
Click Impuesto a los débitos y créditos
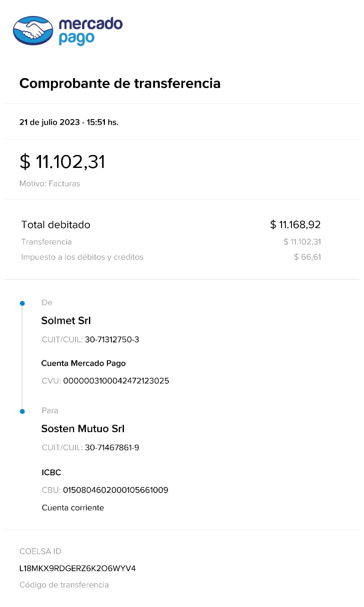(x=82, y=257)
